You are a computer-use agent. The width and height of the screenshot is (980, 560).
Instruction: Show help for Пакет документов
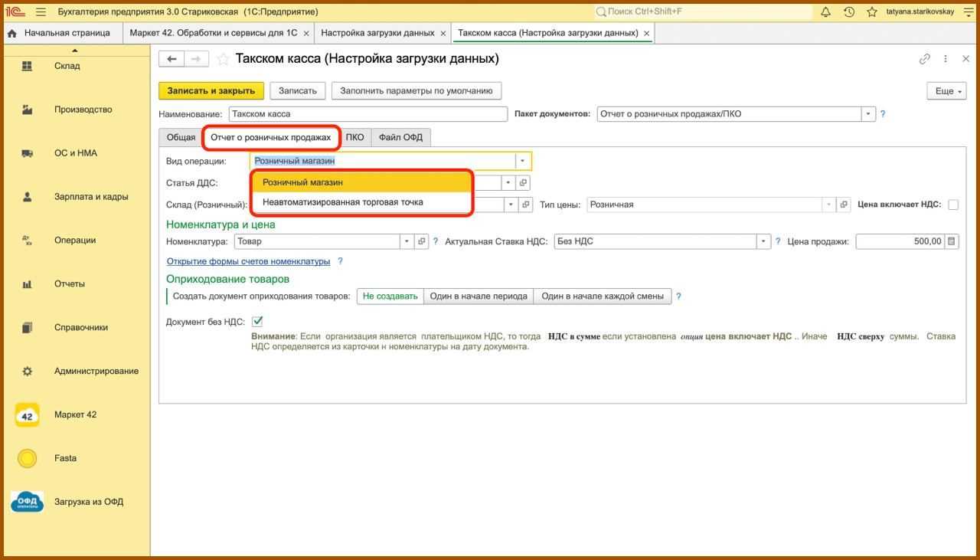883,114
